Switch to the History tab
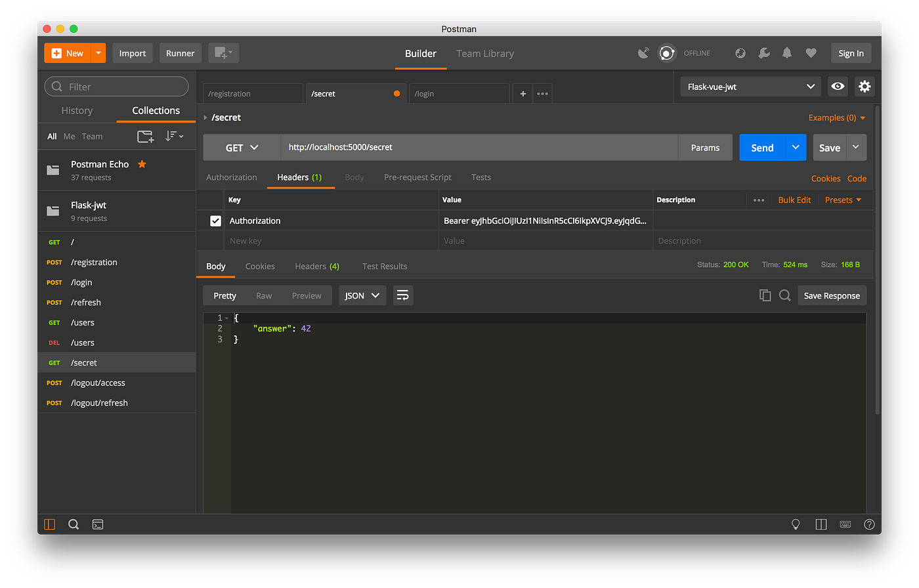Viewport: 919px width, 588px height. click(77, 110)
